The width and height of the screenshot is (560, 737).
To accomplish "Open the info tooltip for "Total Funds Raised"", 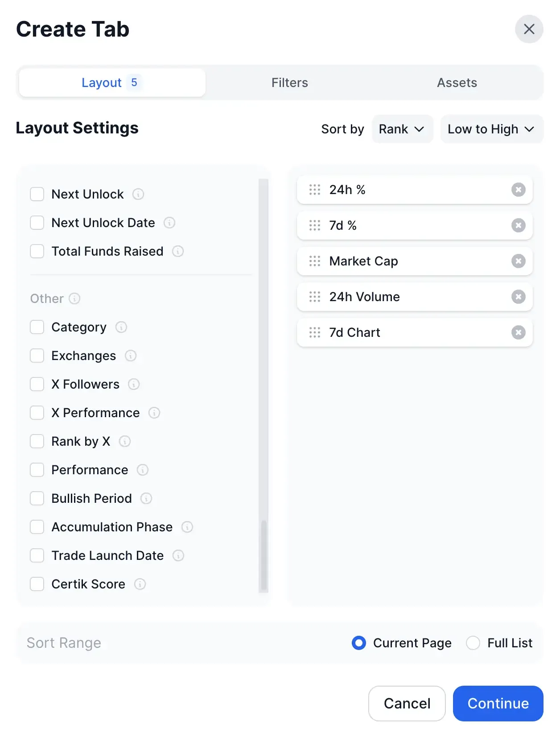I will coord(177,251).
